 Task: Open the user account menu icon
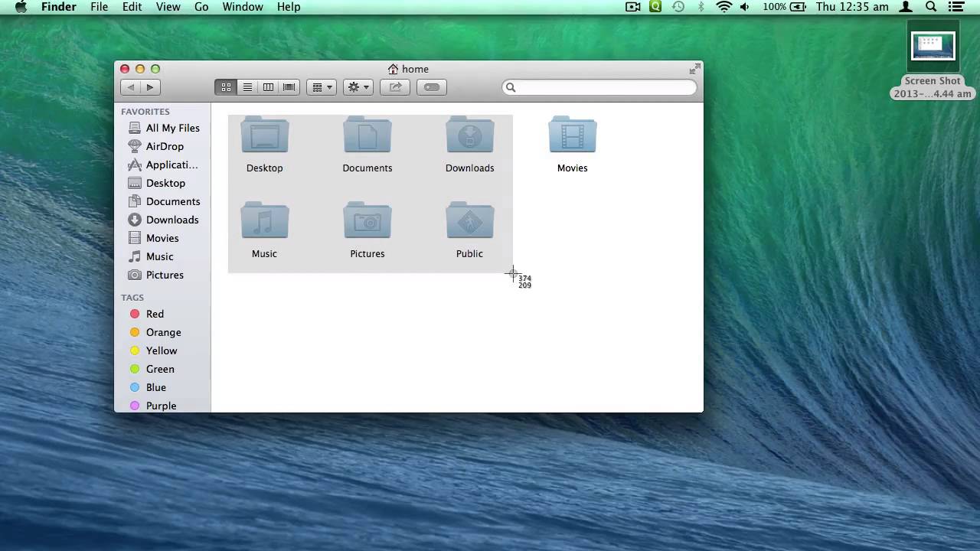[x=906, y=7]
